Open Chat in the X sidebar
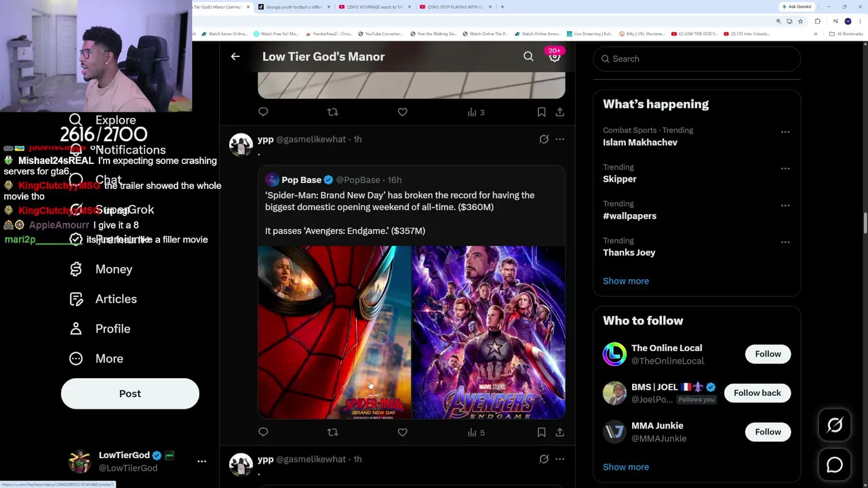Screen dimensions: 868x488 (x=96, y=180)
